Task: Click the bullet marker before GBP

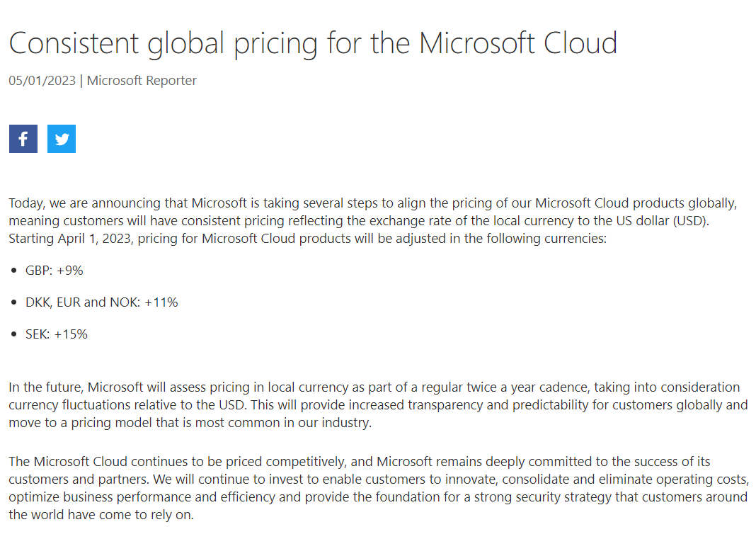Action: (x=14, y=271)
